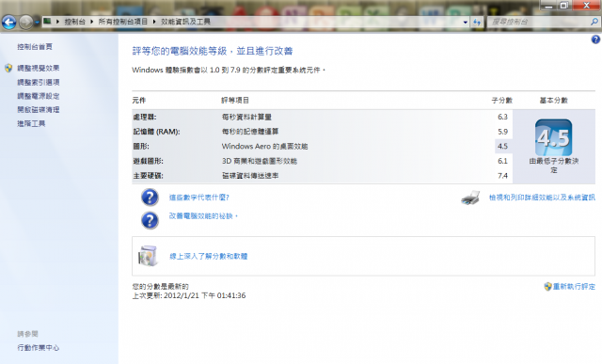Click the 評等項目 column header
The width and height of the screenshot is (602, 364).
point(235,101)
